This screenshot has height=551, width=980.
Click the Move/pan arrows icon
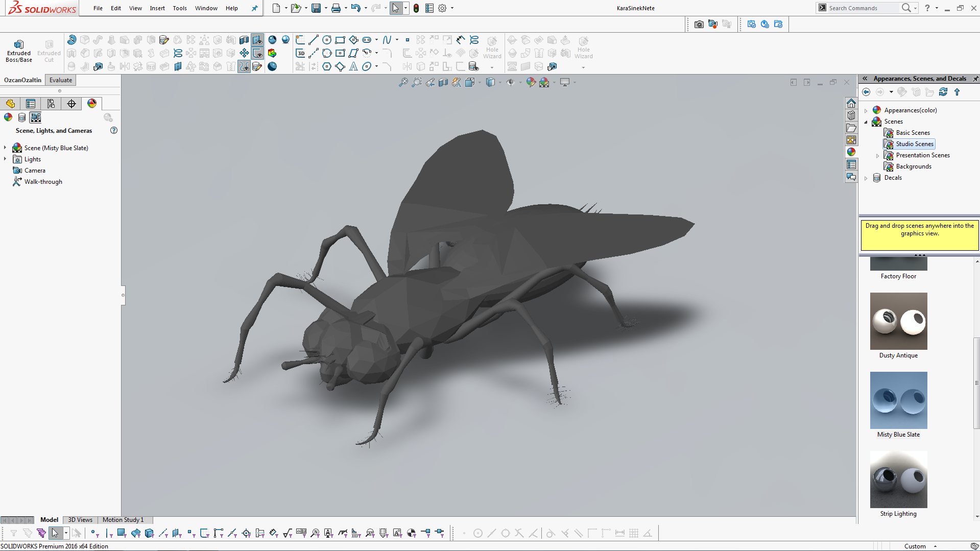coord(244,53)
